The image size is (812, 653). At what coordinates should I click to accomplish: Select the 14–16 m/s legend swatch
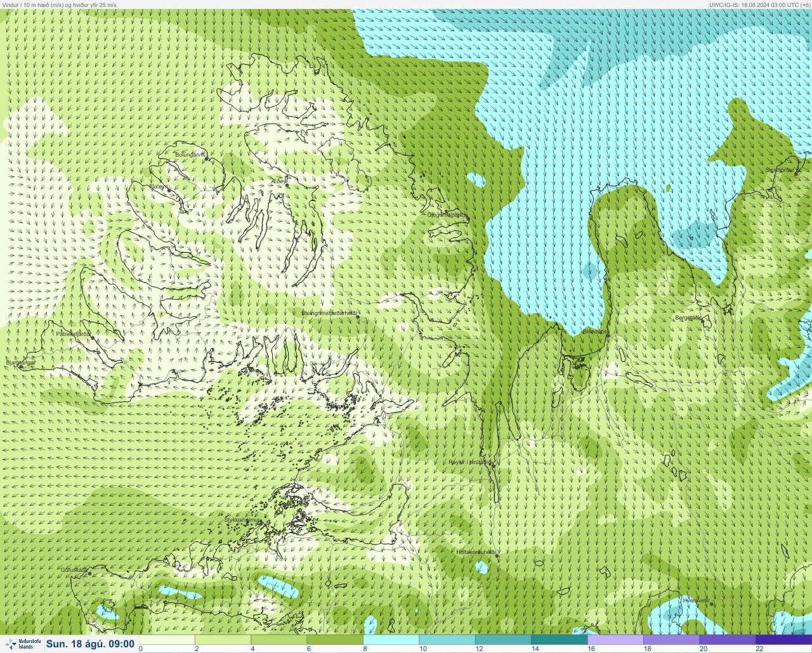tap(560, 640)
